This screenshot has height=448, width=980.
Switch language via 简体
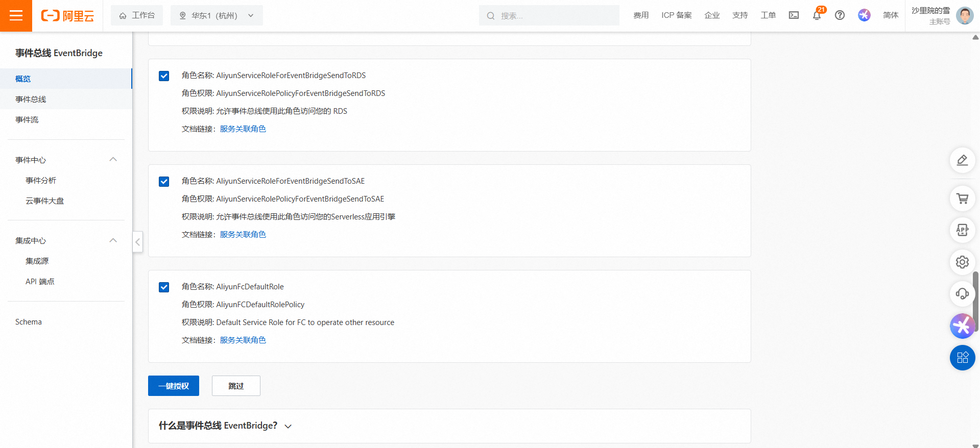891,15
